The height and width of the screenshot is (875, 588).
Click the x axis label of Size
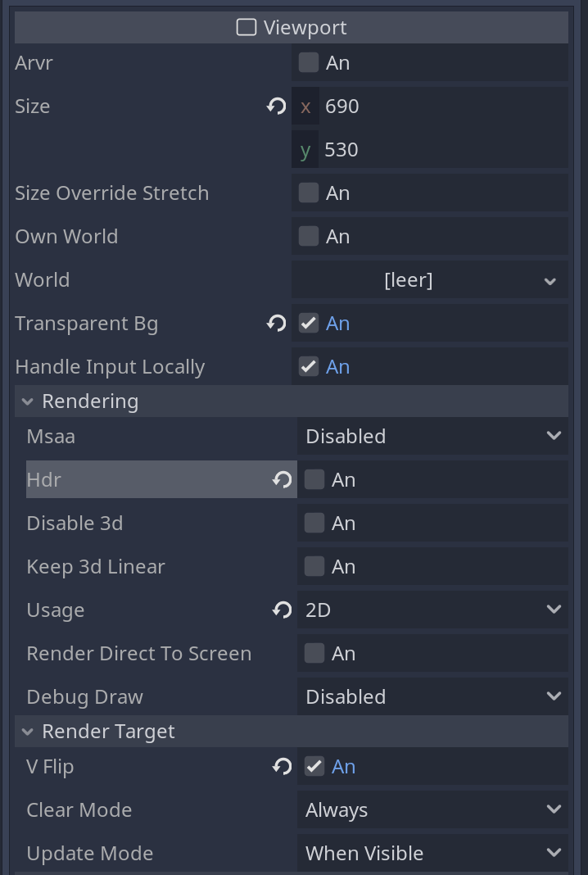click(x=305, y=106)
